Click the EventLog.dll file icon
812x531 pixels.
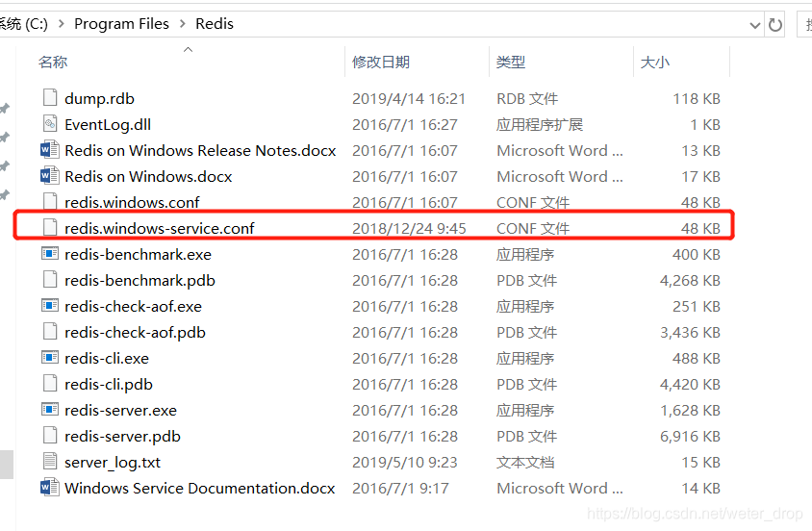click(50, 123)
